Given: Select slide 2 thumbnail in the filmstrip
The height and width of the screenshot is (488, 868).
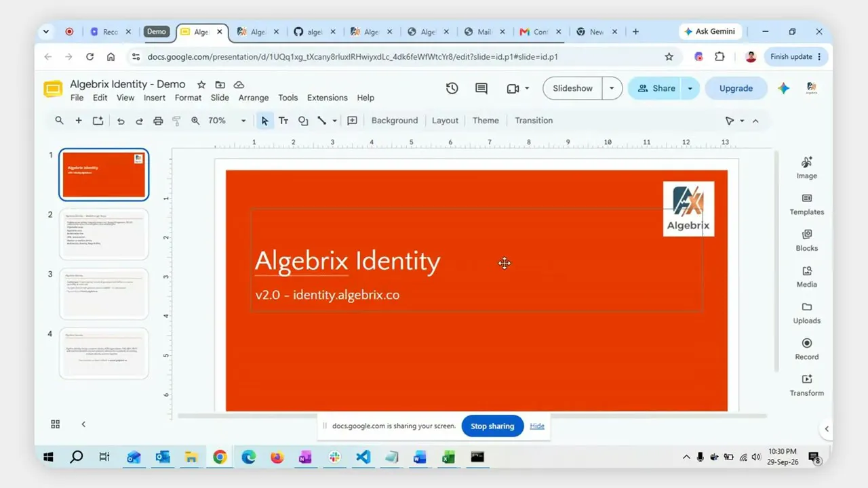Looking at the screenshot, I should click(x=104, y=234).
